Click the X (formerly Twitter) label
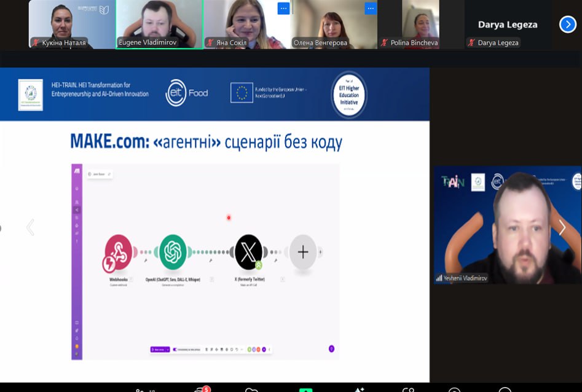582x392 pixels. coord(250,279)
